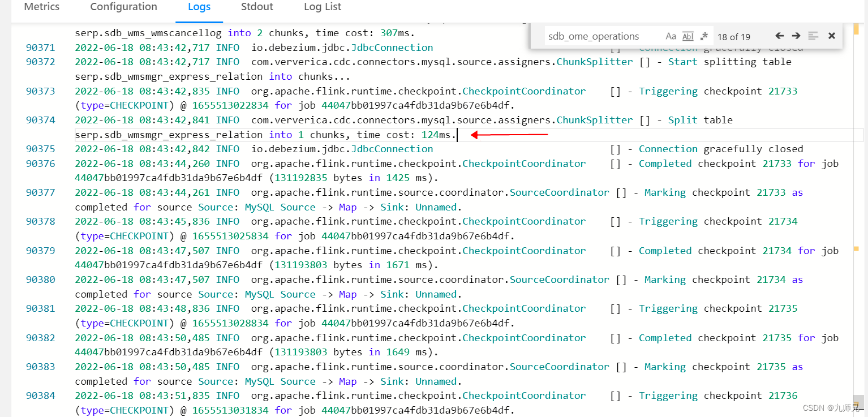Screen dimensions: 868x417
Task: Toggle whole word matching in search bar
Action: click(687, 36)
